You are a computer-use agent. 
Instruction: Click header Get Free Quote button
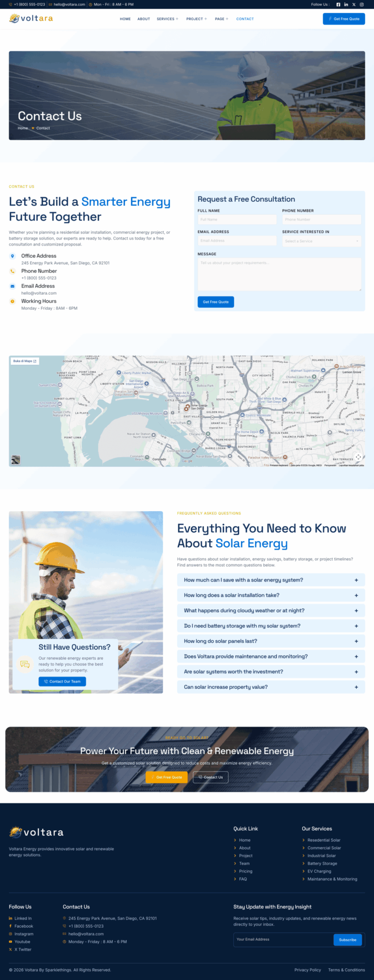[344, 19]
